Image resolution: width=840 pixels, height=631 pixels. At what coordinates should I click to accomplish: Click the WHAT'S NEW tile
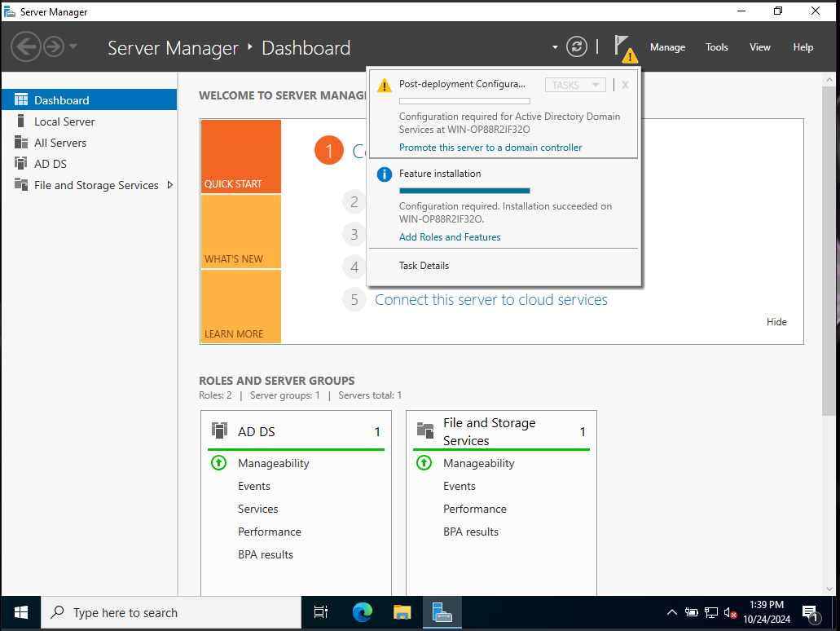pyautogui.click(x=241, y=231)
